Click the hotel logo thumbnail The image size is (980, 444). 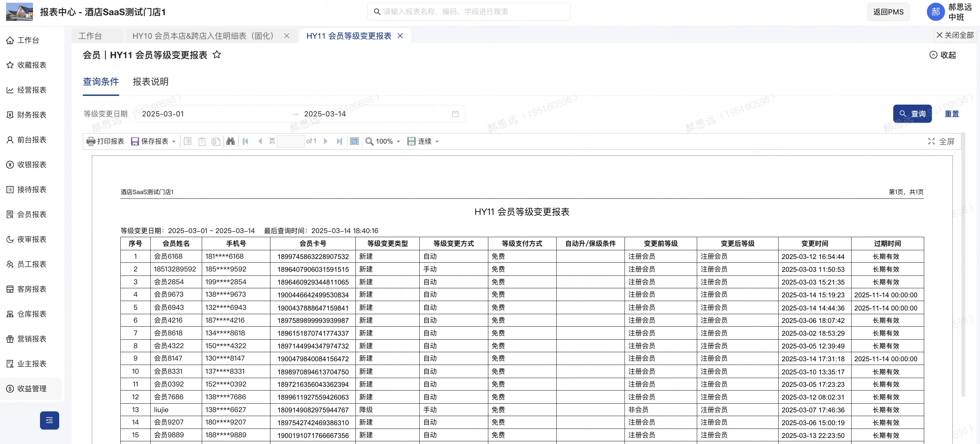(x=20, y=12)
